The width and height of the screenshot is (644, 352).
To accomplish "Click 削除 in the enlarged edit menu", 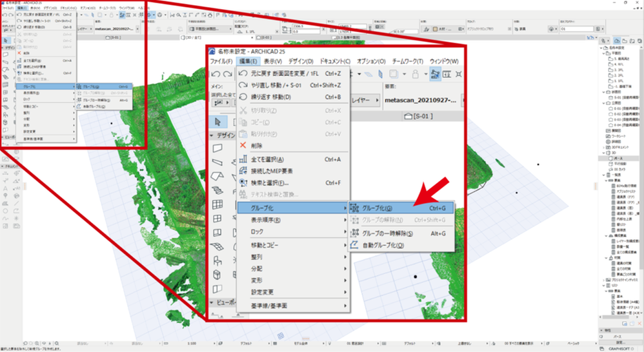I will click(x=293, y=146).
